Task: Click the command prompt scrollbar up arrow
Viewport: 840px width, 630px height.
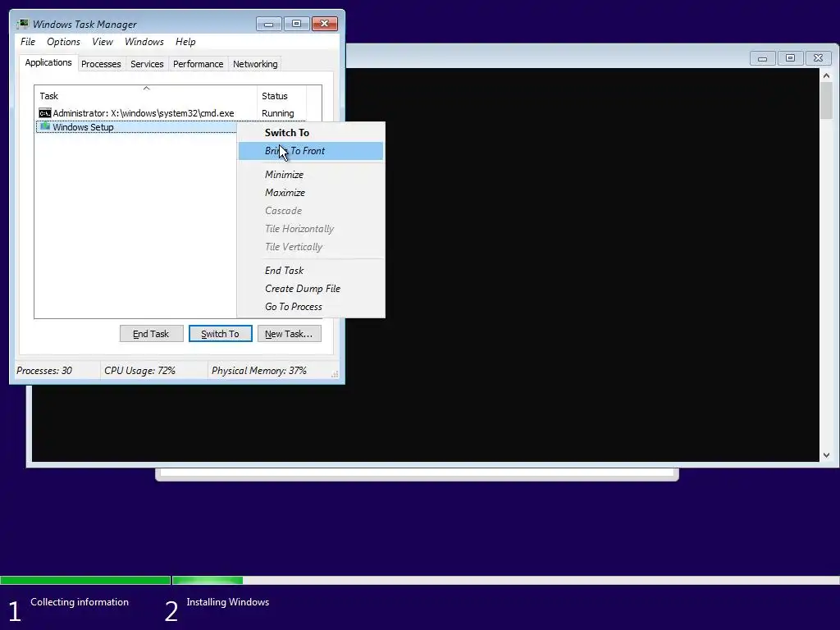Action: click(826, 75)
